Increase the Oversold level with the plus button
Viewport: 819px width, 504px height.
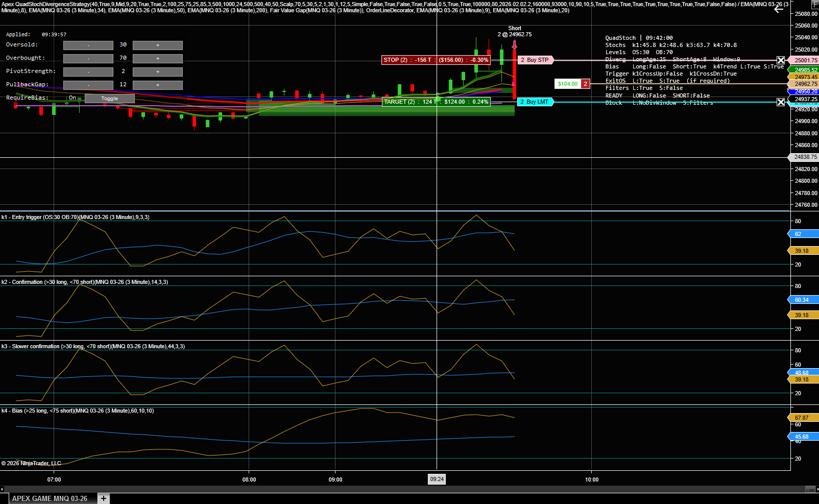click(x=158, y=45)
